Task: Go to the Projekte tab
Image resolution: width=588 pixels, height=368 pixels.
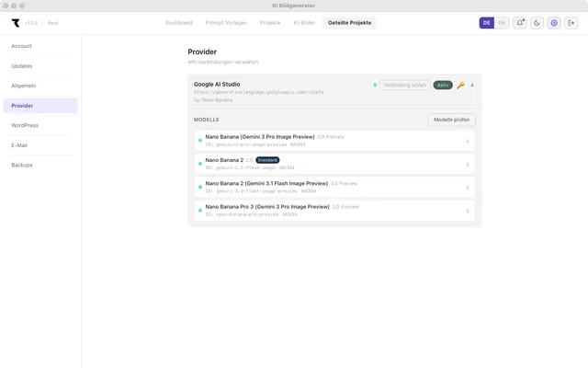Action: pos(270,23)
